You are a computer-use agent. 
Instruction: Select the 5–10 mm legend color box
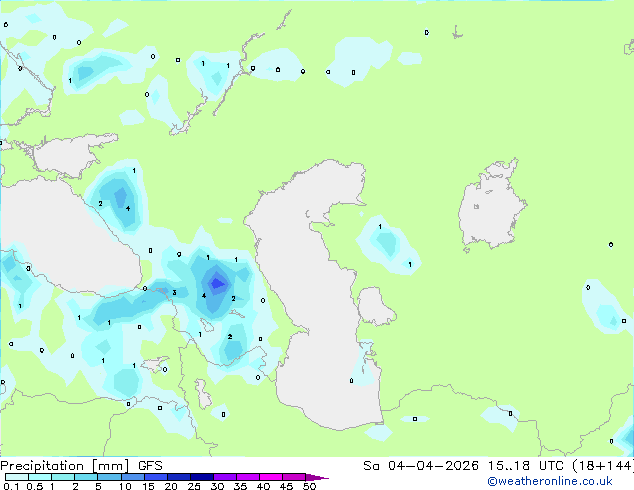tap(109, 477)
